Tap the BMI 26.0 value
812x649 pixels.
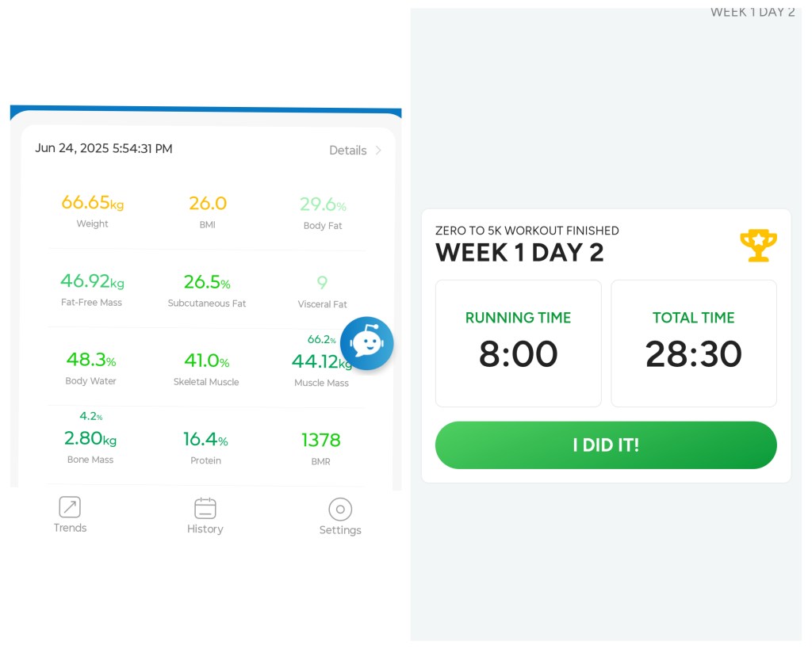(x=208, y=204)
